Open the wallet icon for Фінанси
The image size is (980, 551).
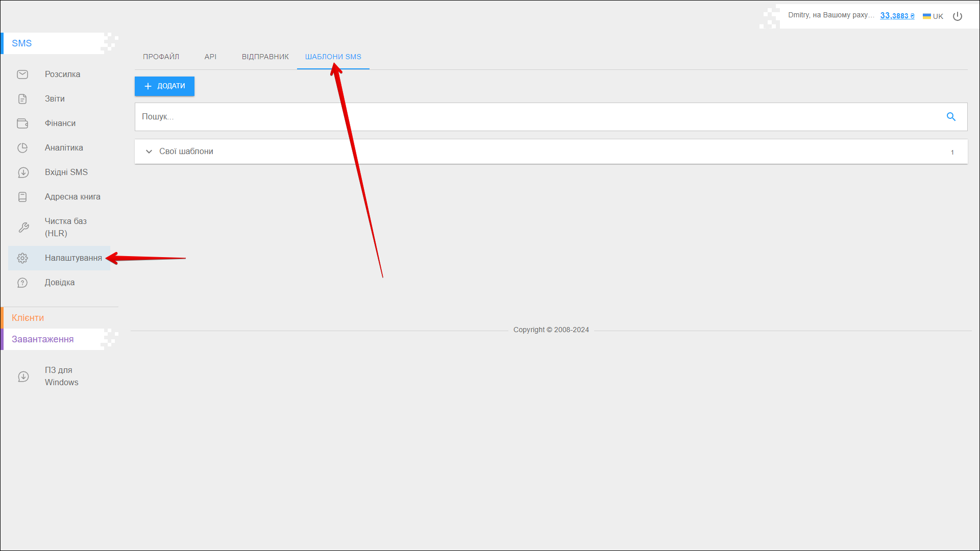point(22,123)
